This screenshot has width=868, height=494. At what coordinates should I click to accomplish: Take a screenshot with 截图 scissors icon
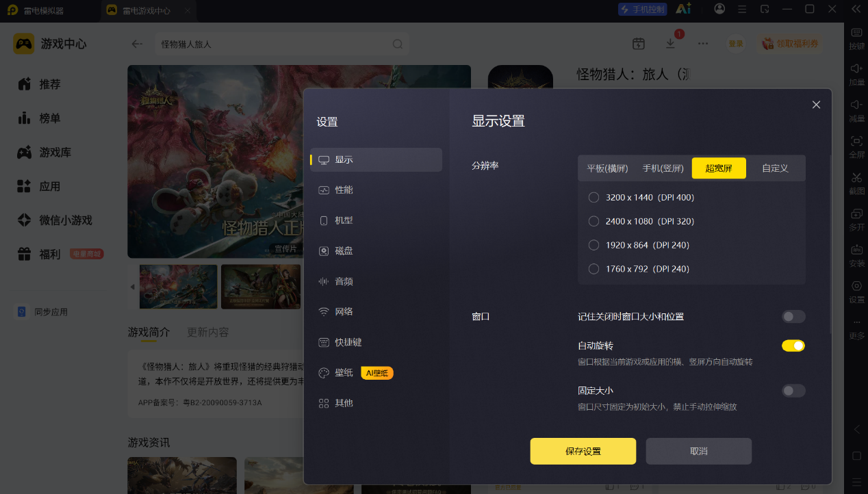coord(856,177)
